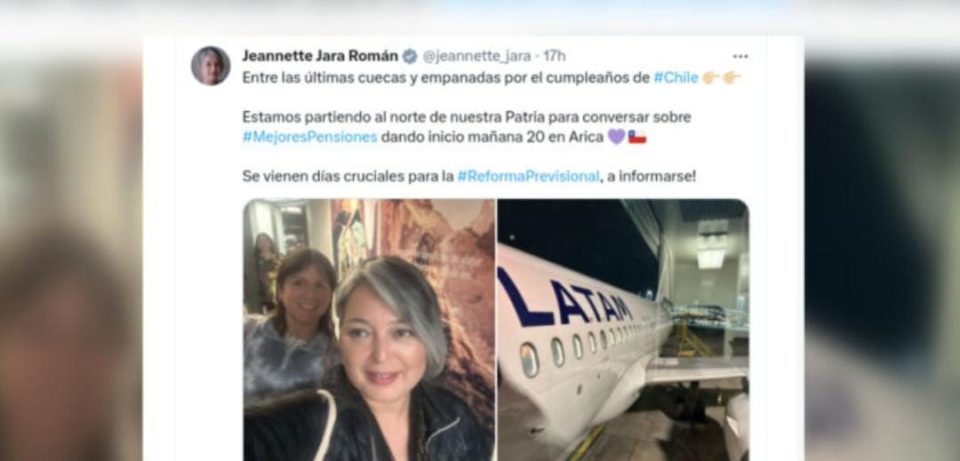Viewport: 960px width, 461px height.
Task: Open the tweet's three-dot more menu
Action: tap(740, 56)
